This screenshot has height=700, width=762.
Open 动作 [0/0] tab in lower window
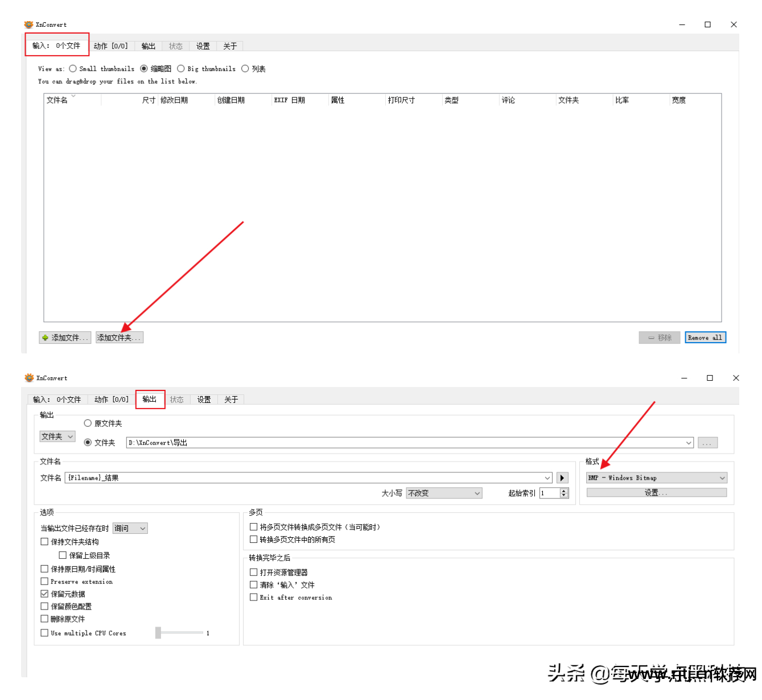pyautogui.click(x=112, y=400)
